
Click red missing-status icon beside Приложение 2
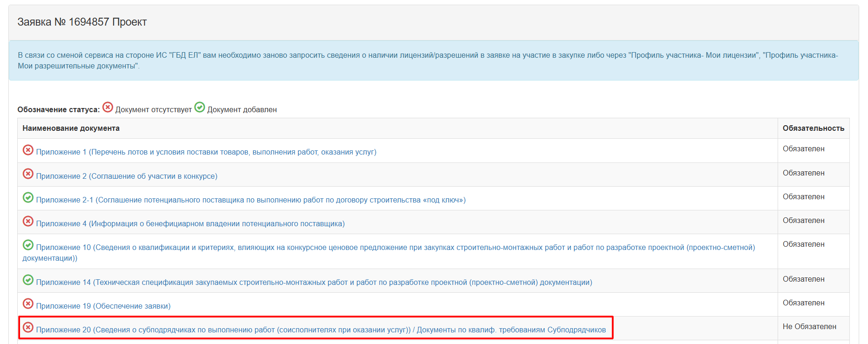point(28,174)
